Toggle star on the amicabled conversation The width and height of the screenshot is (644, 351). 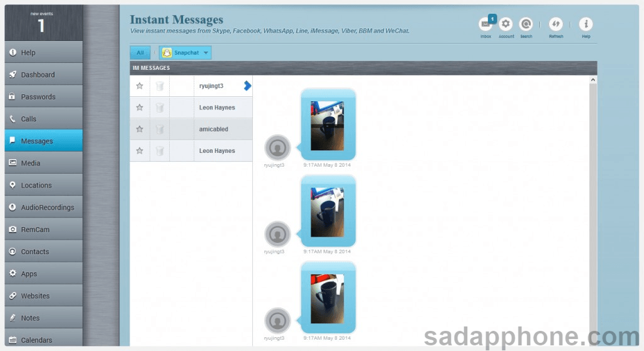[x=140, y=129]
